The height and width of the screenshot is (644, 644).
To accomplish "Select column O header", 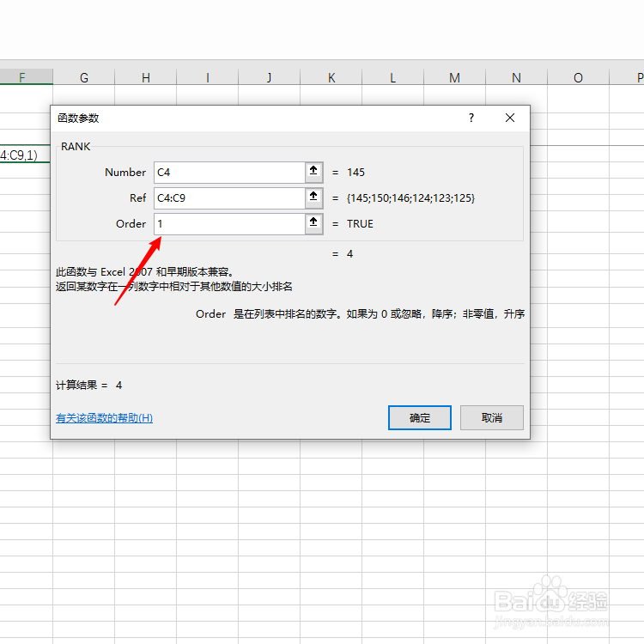I will 578,77.
